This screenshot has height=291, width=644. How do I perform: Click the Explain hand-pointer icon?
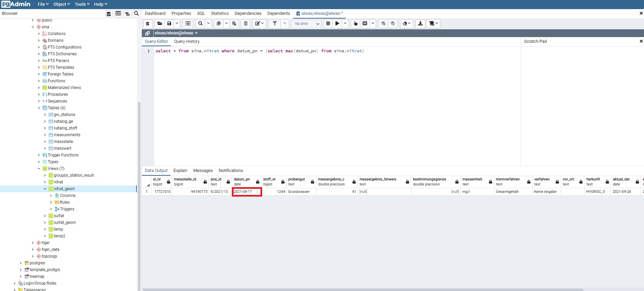coord(355,24)
